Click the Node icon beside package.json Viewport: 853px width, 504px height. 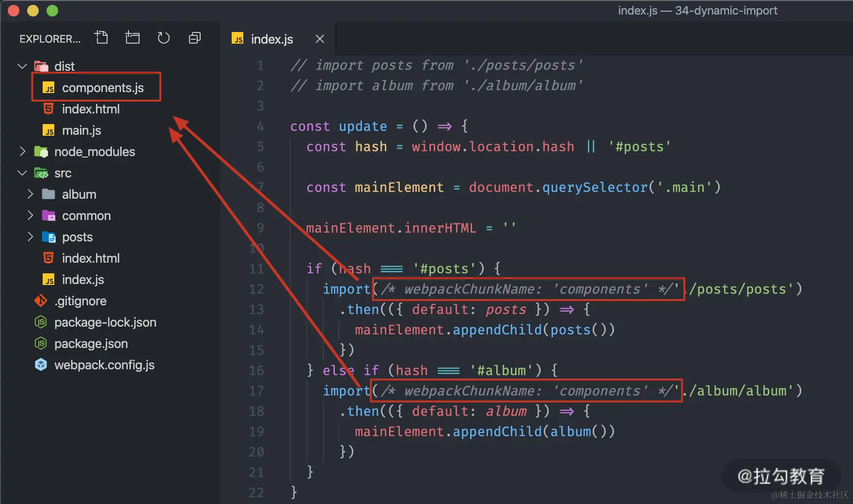click(41, 344)
